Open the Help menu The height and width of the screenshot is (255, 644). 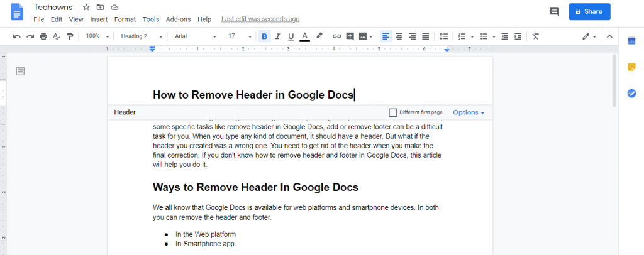click(204, 19)
